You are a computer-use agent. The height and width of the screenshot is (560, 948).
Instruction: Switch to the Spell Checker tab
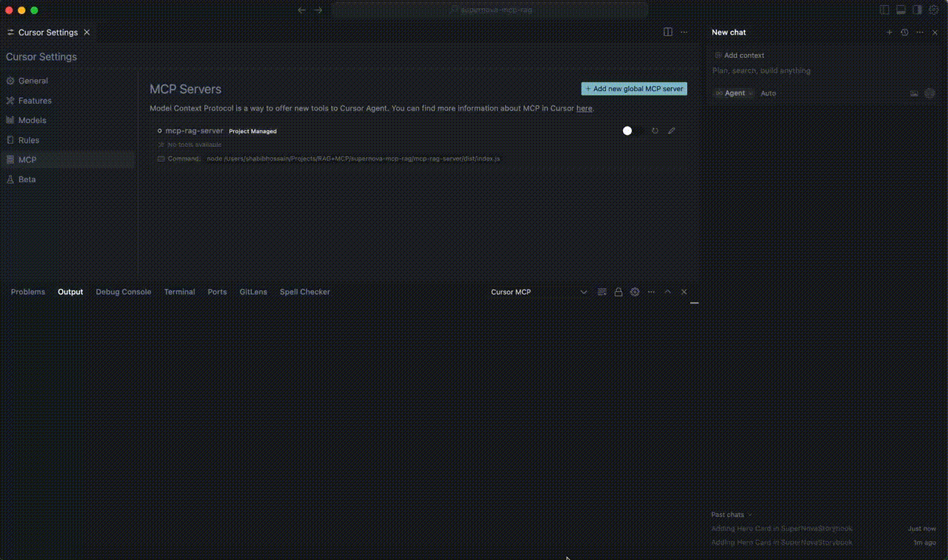click(x=305, y=292)
